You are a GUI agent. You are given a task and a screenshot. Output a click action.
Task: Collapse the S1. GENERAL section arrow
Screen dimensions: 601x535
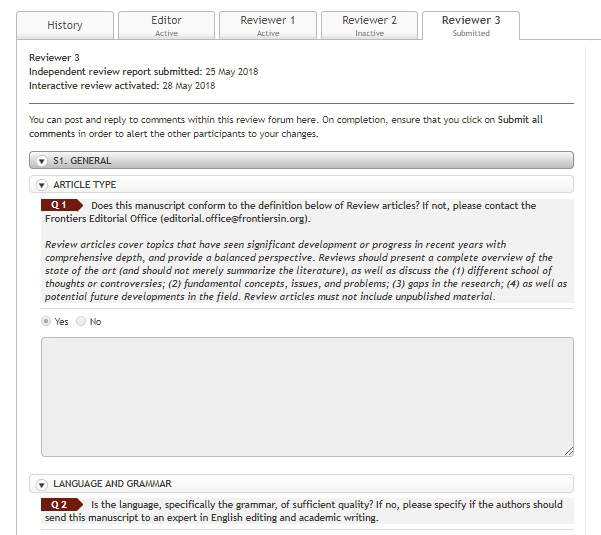[x=42, y=160]
